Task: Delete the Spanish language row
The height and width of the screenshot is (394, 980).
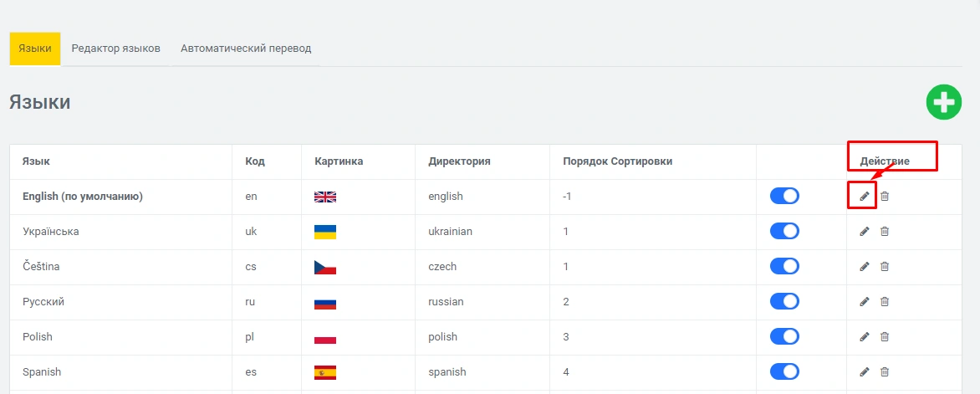Action: tap(885, 372)
